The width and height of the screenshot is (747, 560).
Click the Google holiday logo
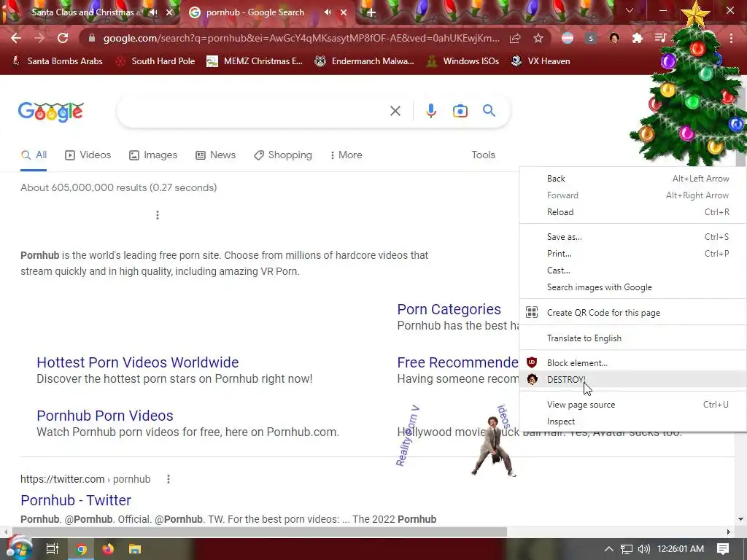[x=51, y=112]
